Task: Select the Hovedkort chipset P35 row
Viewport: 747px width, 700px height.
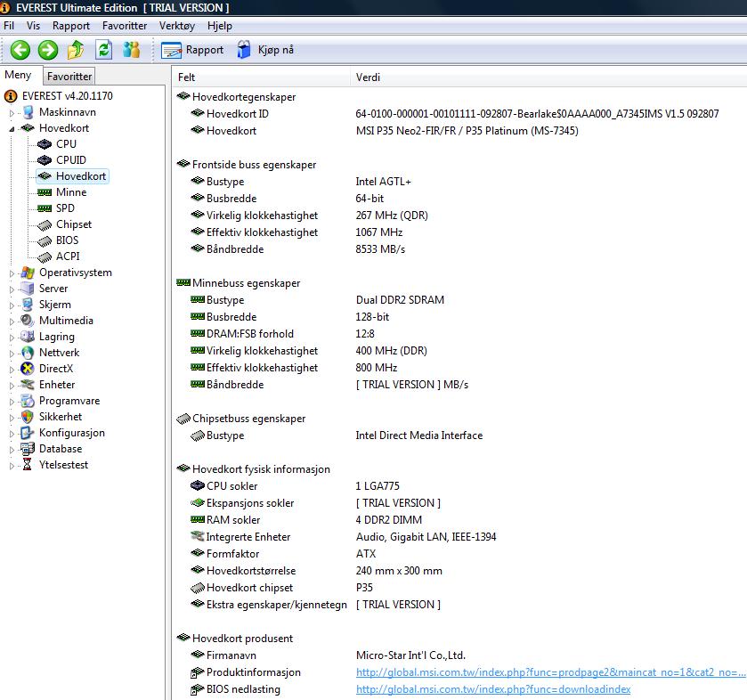Action: (282, 588)
